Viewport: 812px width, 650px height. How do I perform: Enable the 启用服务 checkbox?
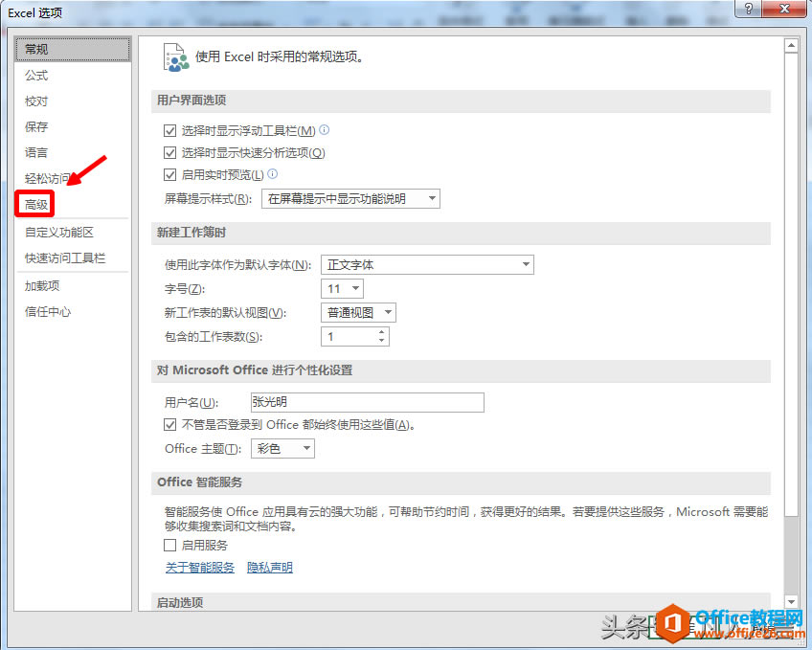tap(169, 545)
